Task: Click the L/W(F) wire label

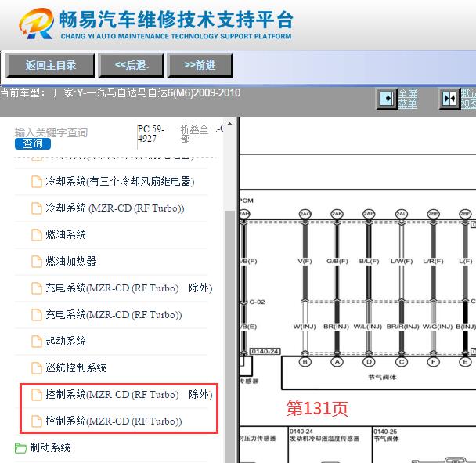Action: (x=402, y=261)
